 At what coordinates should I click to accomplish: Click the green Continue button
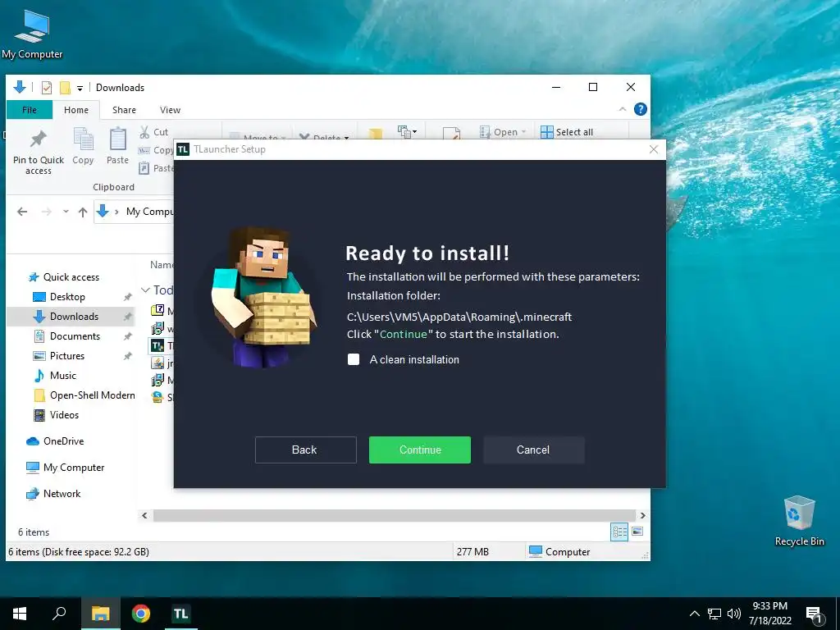pos(420,450)
